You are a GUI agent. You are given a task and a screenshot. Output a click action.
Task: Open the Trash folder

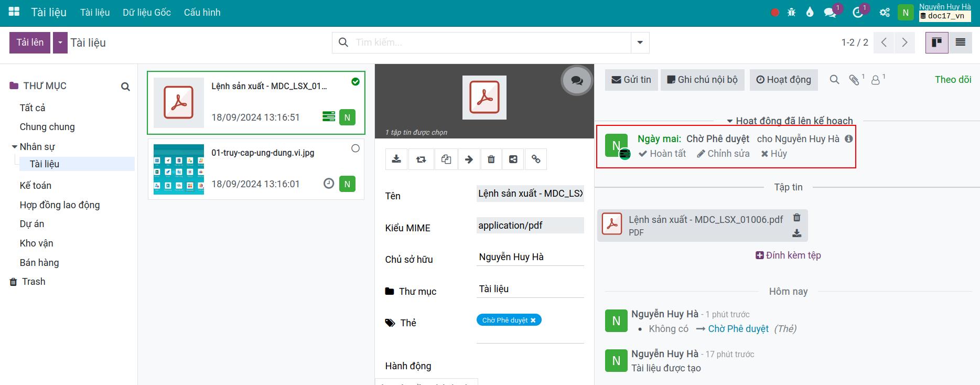click(34, 282)
